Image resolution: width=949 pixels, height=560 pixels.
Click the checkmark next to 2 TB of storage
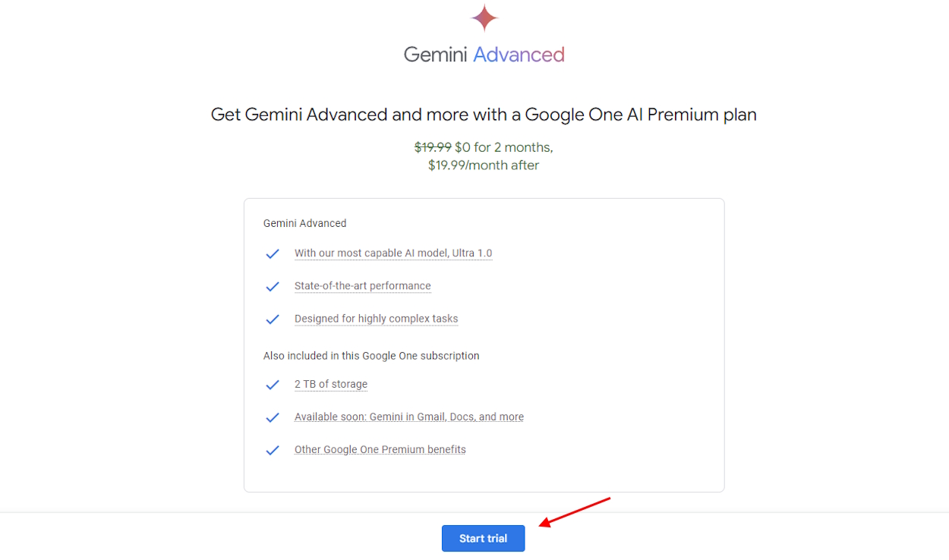click(x=273, y=385)
